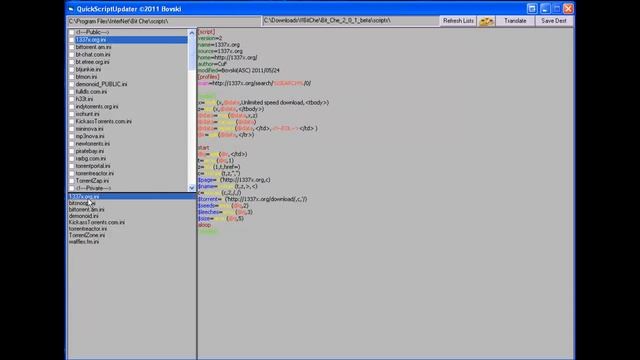This screenshot has width=640, height=360.
Task: Tick the bt-chat.com.ini checkbox
Action: click(71, 54)
